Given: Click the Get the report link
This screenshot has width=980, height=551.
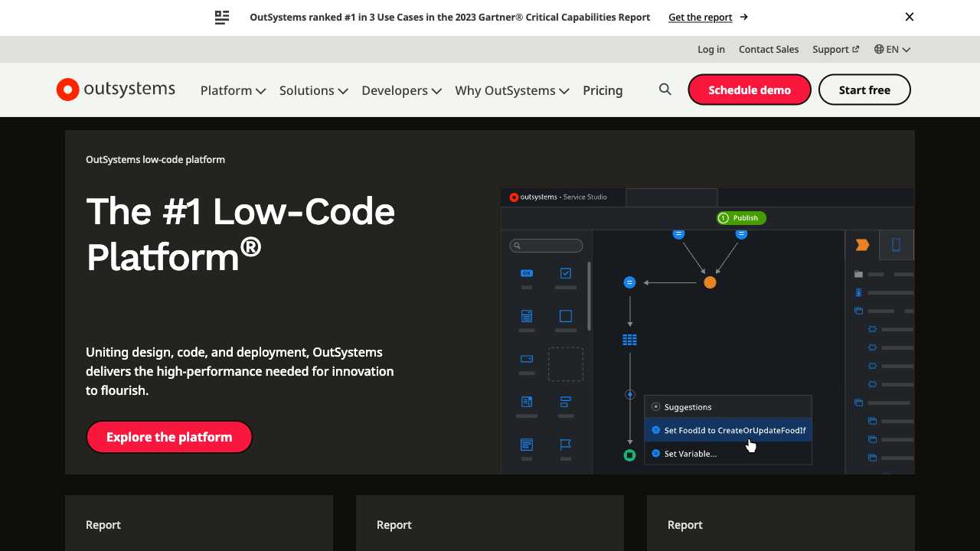Looking at the screenshot, I should [701, 17].
